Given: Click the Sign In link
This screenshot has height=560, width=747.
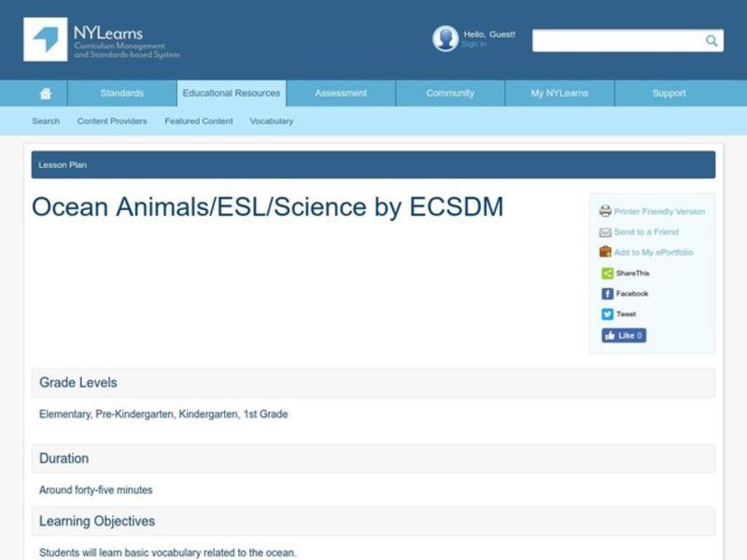Looking at the screenshot, I should pyautogui.click(x=472, y=43).
